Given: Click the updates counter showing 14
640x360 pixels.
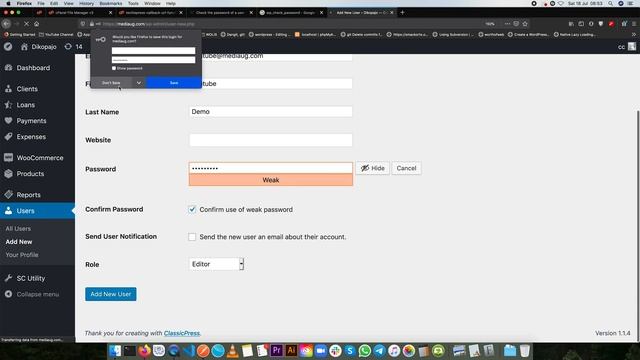Looking at the screenshot, I should coord(74,47).
